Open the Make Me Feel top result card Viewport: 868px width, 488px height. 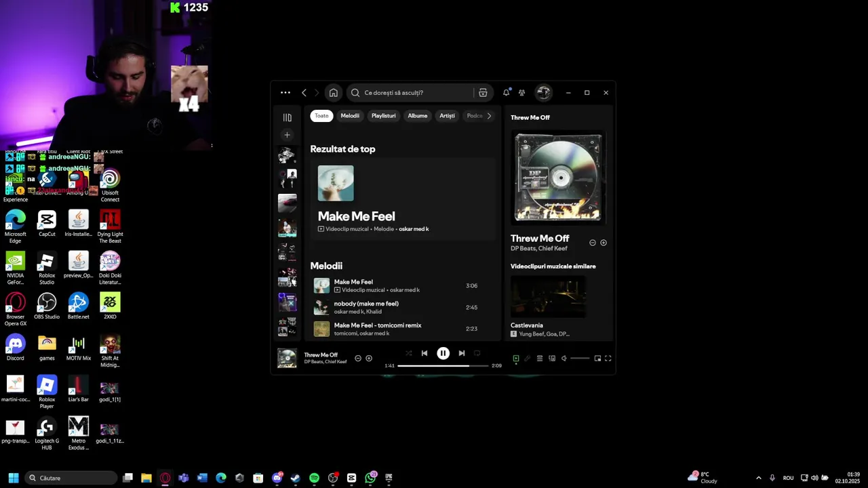click(403, 200)
